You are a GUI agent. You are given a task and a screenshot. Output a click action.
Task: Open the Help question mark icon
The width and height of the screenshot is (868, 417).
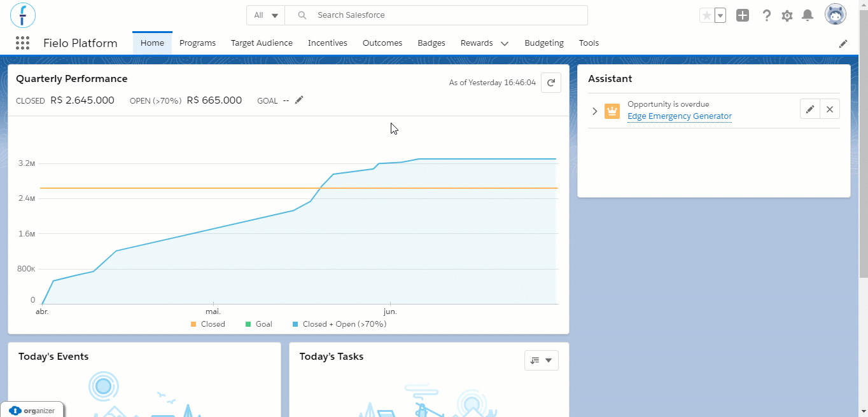click(x=767, y=15)
